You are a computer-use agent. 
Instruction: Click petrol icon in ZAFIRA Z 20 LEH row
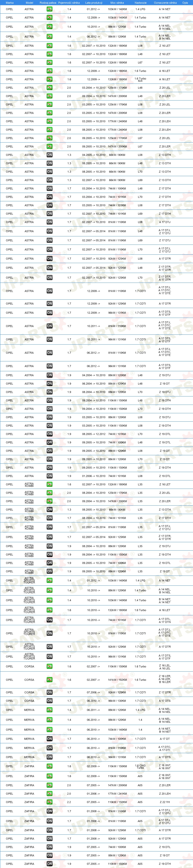[50, 794]
